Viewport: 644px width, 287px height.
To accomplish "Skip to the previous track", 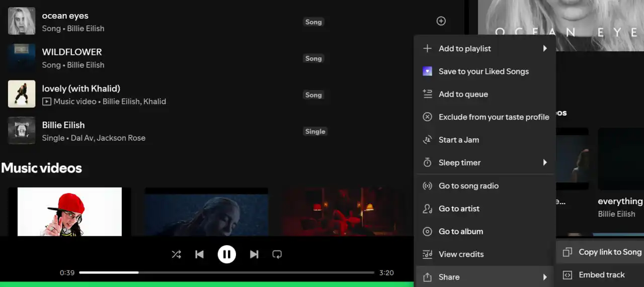I will 199,254.
